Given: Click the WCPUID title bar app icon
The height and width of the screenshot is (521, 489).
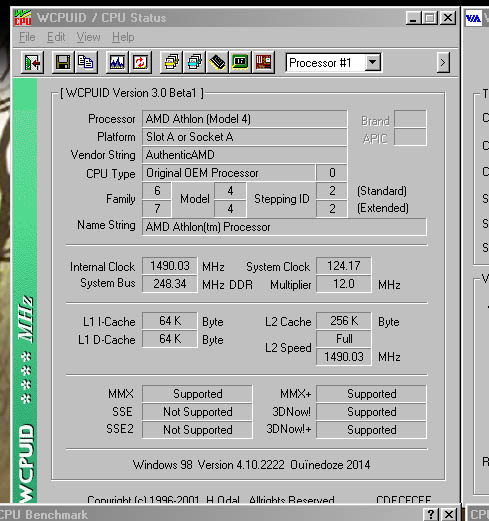Looking at the screenshot, I should (23, 18).
